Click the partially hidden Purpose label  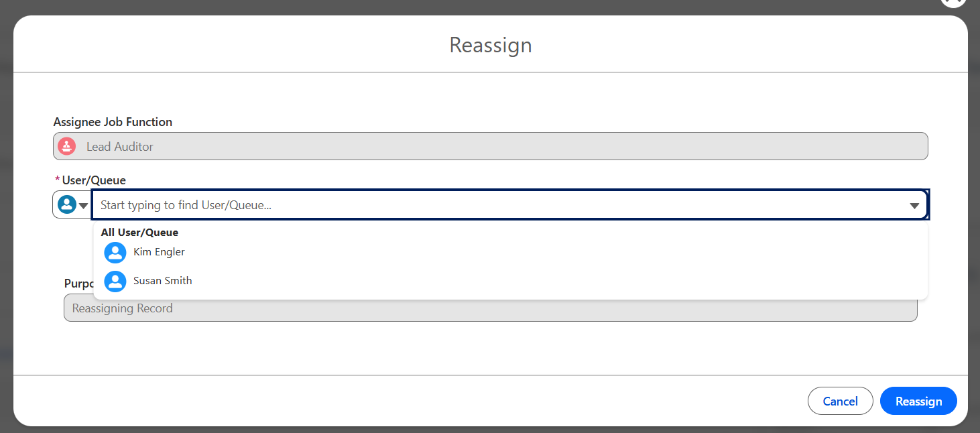click(78, 284)
